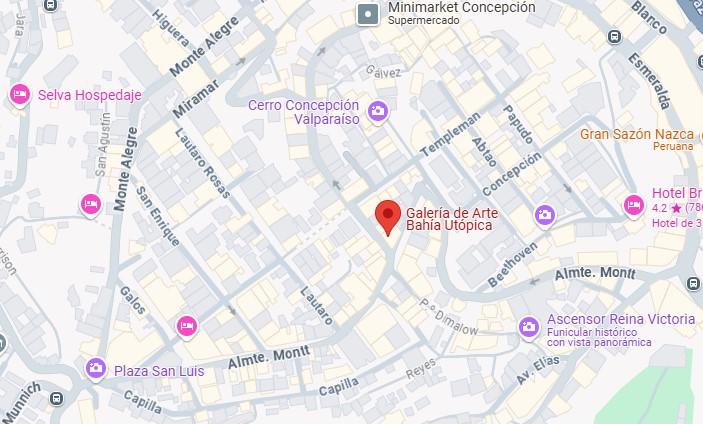Click the Galería de Arte Bahía Utópica label
This screenshot has height=424, width=703.
click(x=452, y=219)
